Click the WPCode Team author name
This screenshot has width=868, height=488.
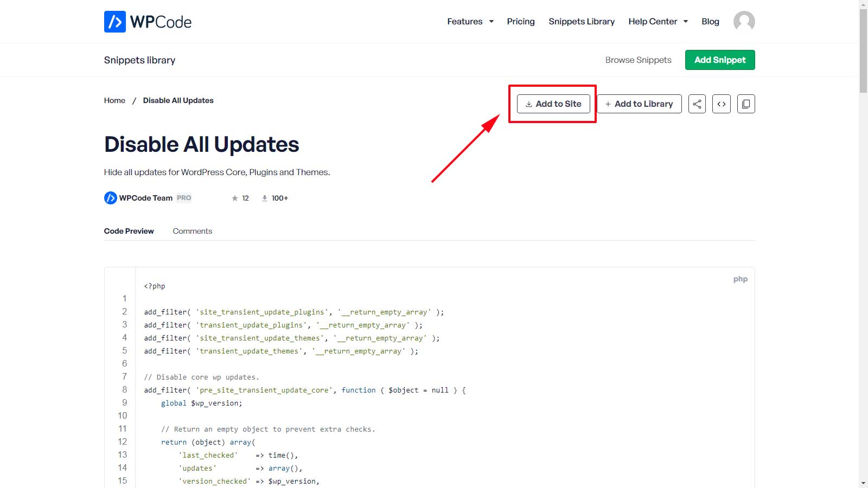(x=146, y=198)
